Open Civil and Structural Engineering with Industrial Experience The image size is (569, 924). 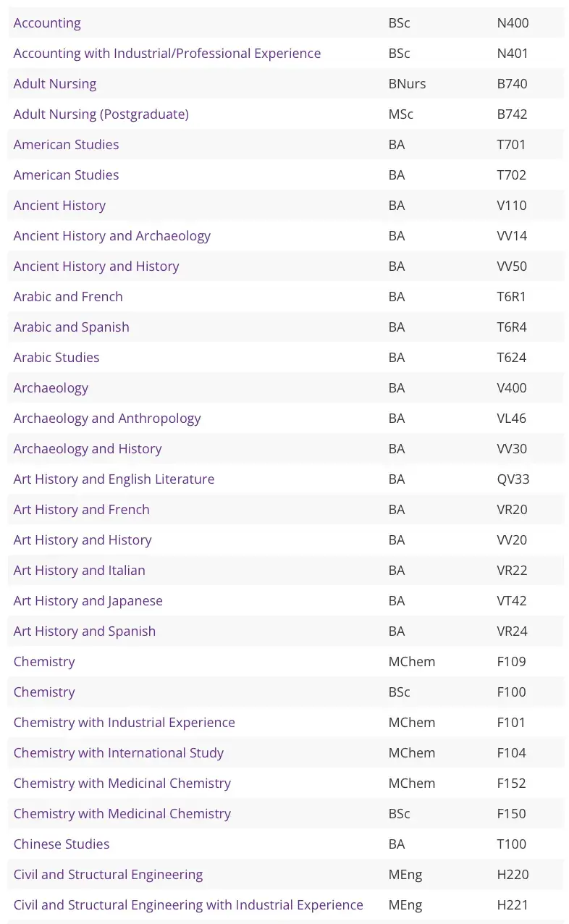tap(188, 905)
